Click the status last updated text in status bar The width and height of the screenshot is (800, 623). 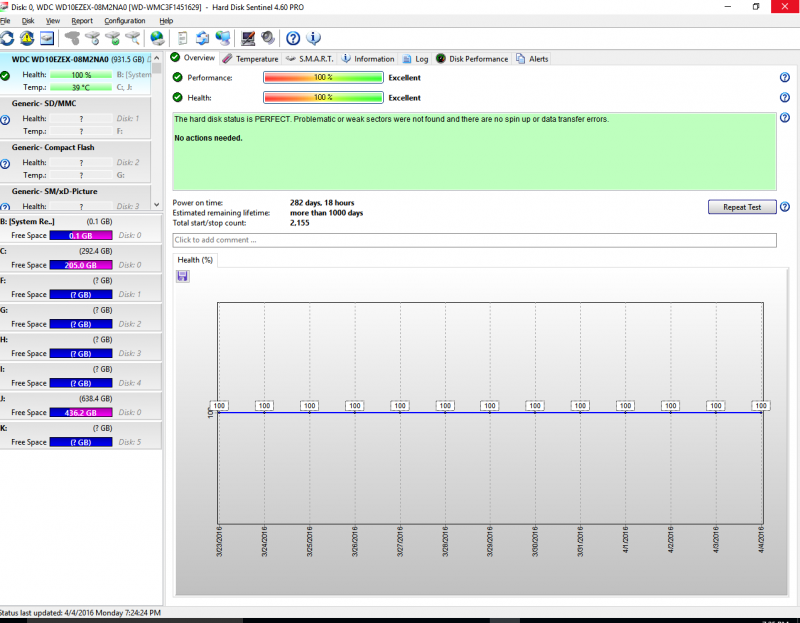pos(80,613)
